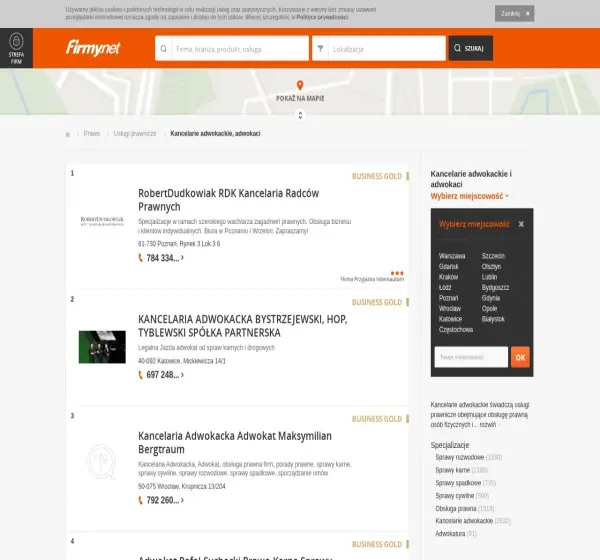Toggle the Wybierz miejscowość dropdown link
The width and height of the screenshot is (600, 560).
470,196
